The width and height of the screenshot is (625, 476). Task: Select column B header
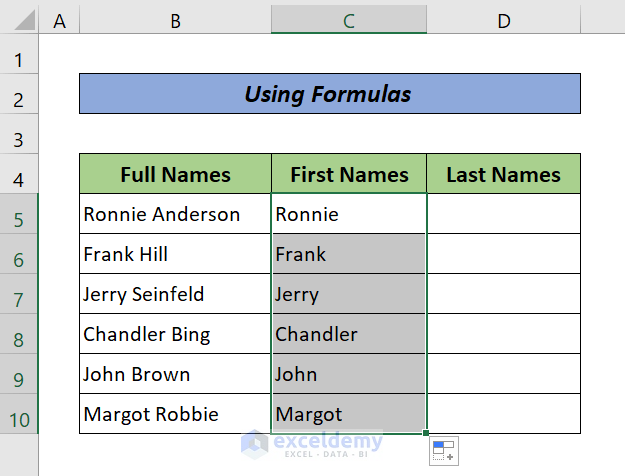point(175,20)
